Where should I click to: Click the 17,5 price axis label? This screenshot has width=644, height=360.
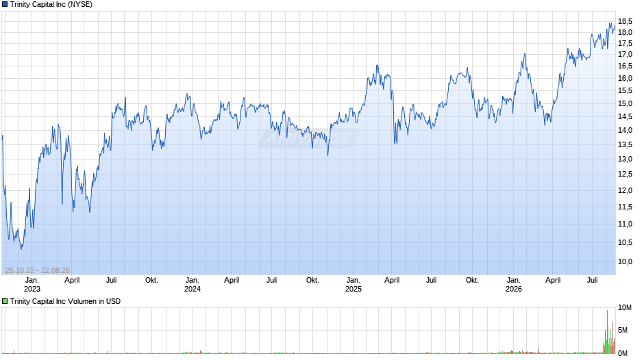pos(625,44)
